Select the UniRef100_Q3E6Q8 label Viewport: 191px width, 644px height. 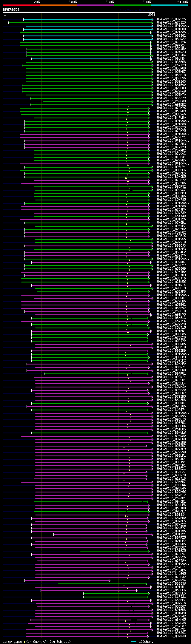[171, 62]
